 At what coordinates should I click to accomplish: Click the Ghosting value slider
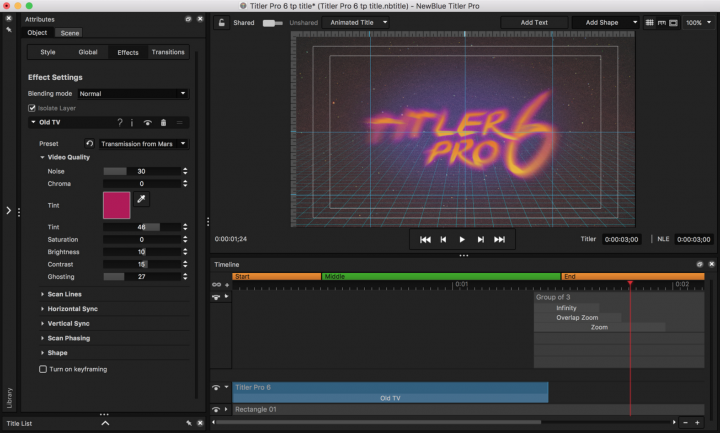click(x=142, y=276)
